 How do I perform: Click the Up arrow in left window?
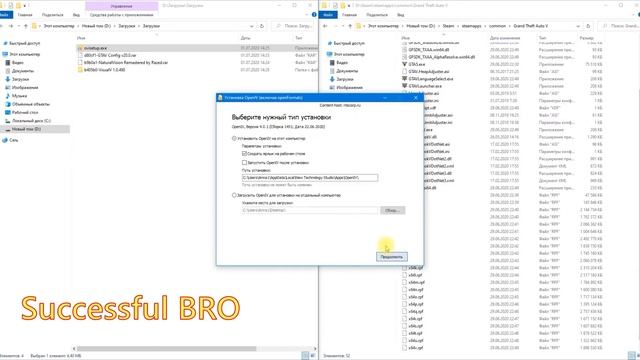26,26
